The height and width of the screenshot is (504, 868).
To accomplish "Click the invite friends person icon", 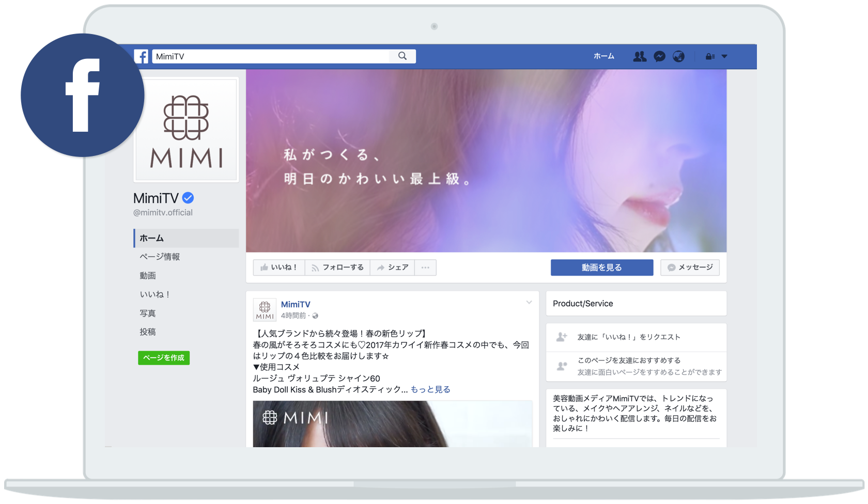I will click(562, 337).
